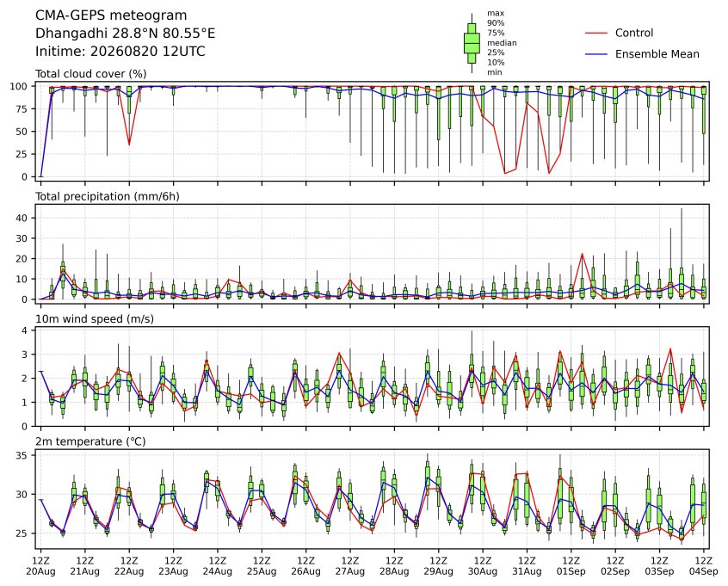This screenshot has height=586, width=728.
Task: Click the CMA-GEPS meteogram title
Action: (x=111, y=15)
